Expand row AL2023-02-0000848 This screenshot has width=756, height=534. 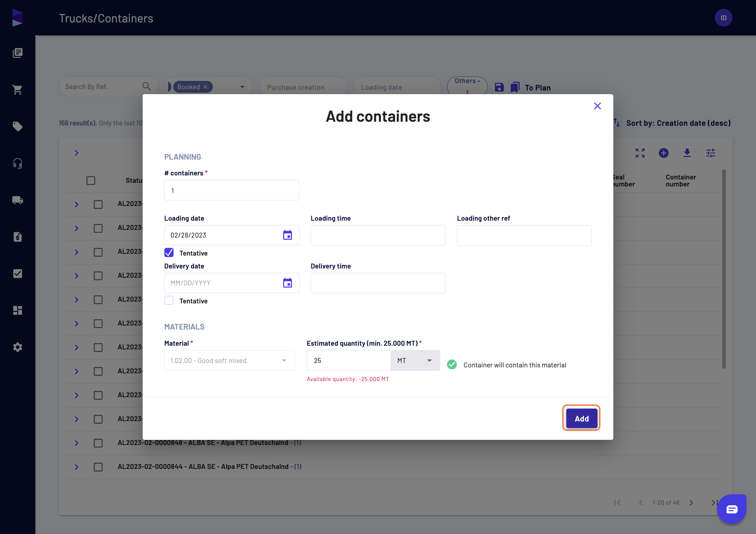click(x=76, y=443)
